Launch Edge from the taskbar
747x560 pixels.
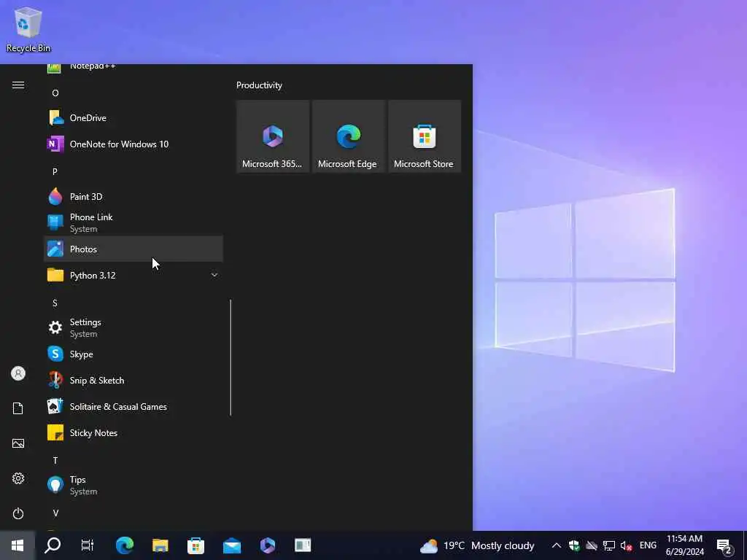click(x=124, y=545)
